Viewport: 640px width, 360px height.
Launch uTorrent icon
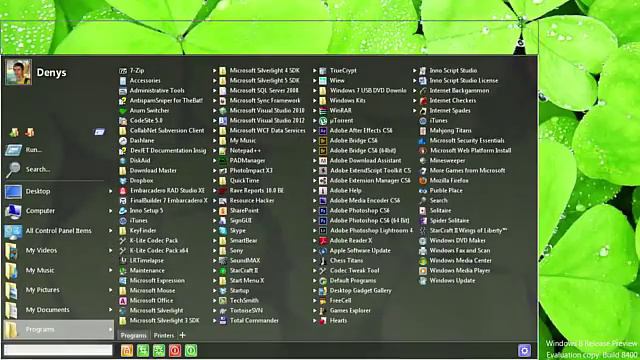point(323,120)
